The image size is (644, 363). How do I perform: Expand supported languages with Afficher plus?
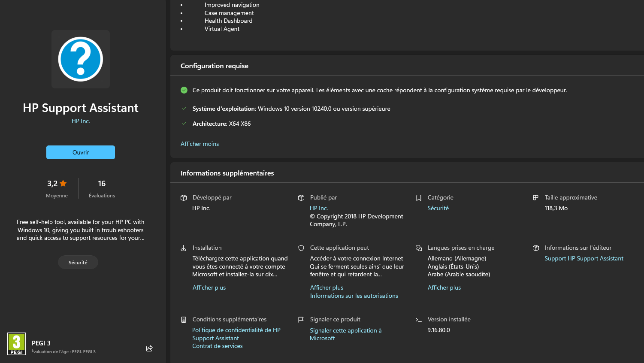(x=444, y=287)
